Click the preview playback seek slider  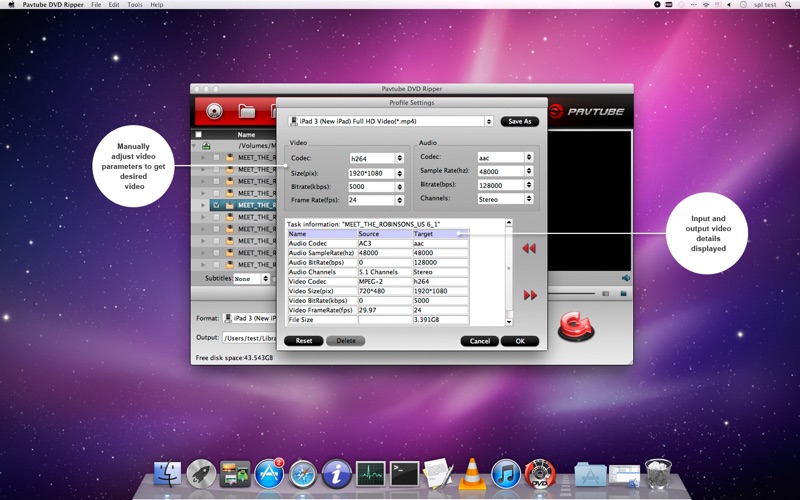pos(571,294)
